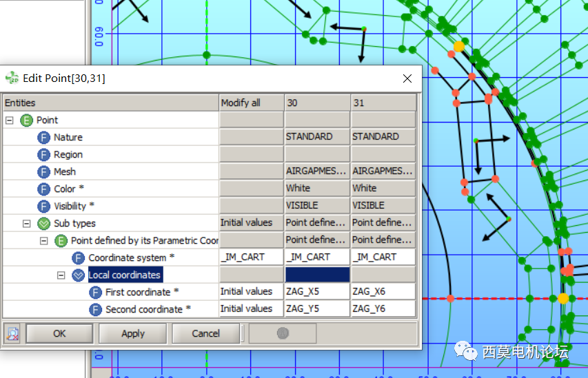Click the icon left of the OK button
The image size is (588, 378).
(13, 333)
